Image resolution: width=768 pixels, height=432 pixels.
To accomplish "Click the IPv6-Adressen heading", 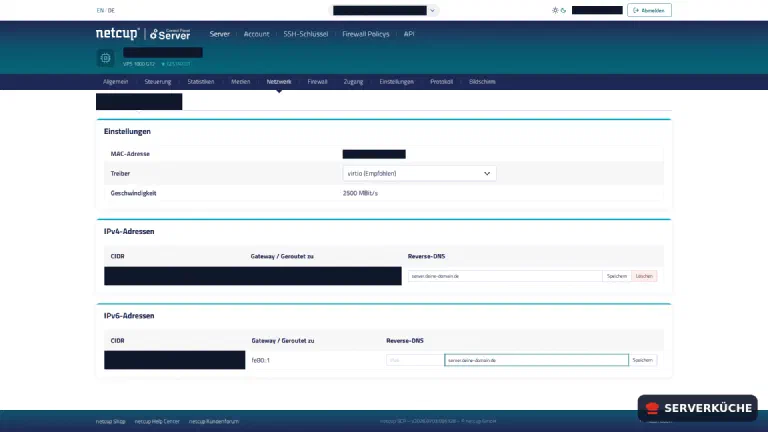I will (x=129, y=316).
